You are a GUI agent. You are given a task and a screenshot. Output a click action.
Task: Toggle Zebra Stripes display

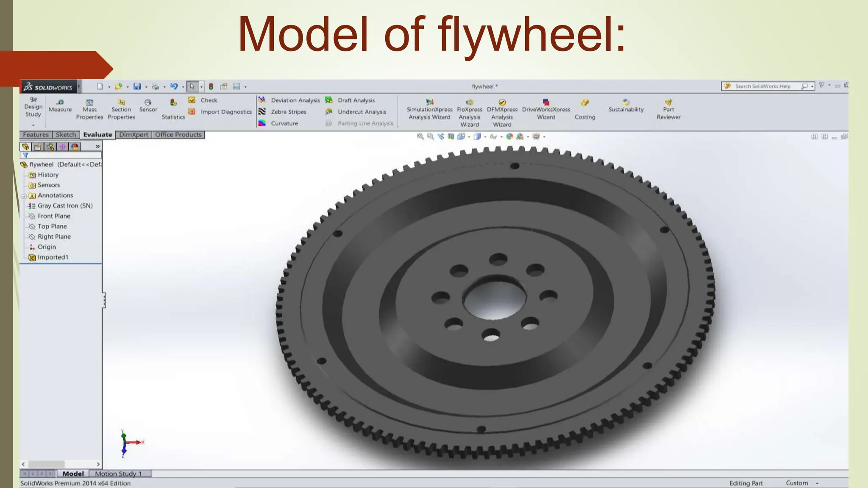pos(282,112)
